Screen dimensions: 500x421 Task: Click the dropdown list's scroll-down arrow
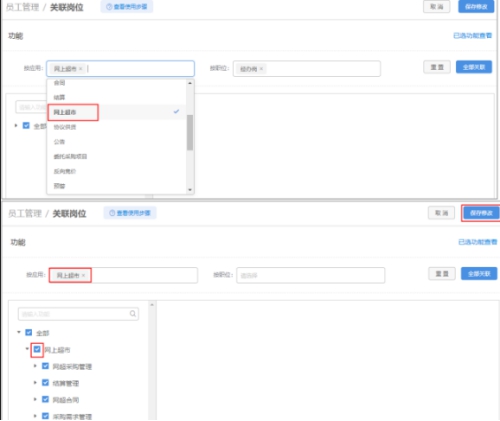pyautogui.click(x=190, y=190)
